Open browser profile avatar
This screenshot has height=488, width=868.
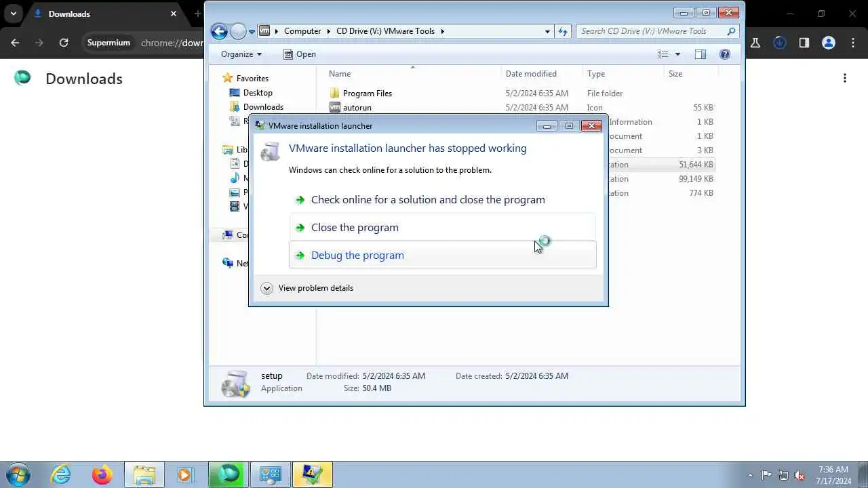click(x=829, y=43)
